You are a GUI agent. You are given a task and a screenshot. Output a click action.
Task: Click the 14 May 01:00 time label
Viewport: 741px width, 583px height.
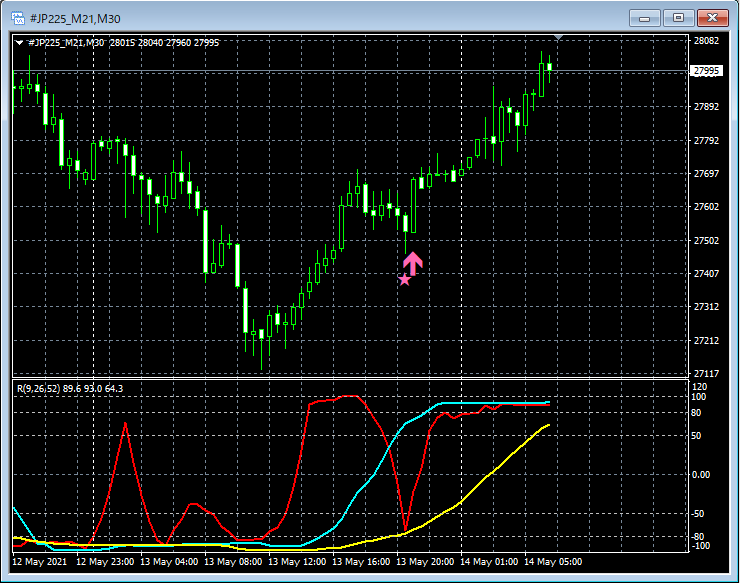[489, 562]
